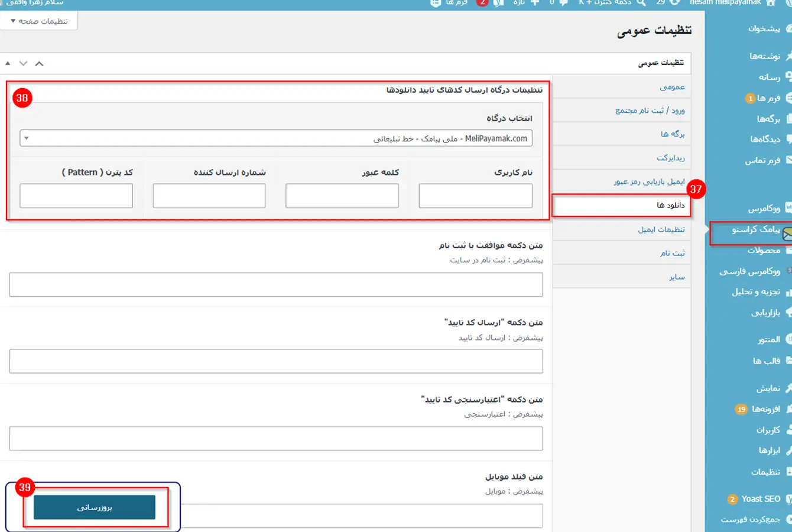Move panel up with the up chevron
This screenshot has width=792, height=532.
coord(39,63)
